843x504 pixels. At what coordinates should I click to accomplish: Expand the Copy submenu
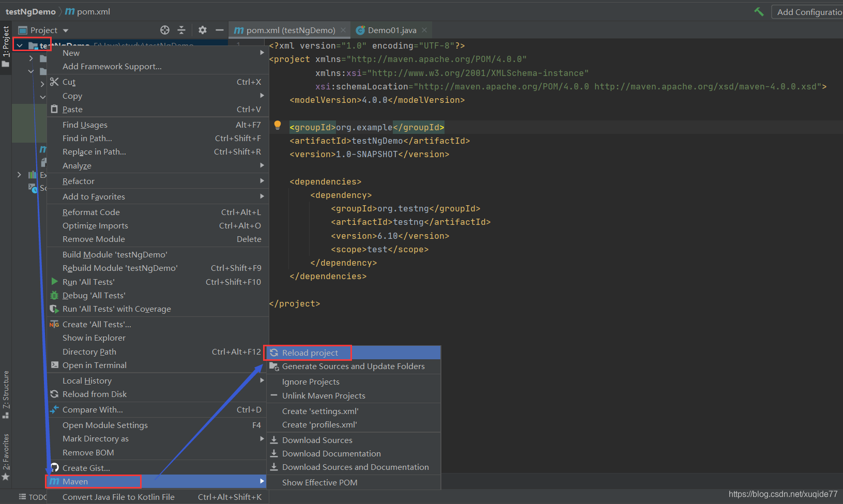coord(158,96)
